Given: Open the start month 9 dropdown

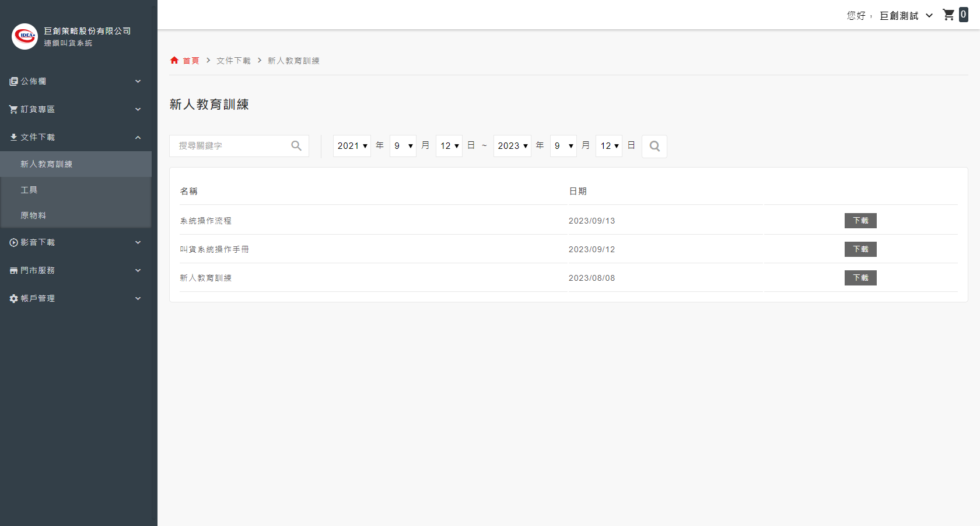Looking at the screenshot, I should 403,146.
